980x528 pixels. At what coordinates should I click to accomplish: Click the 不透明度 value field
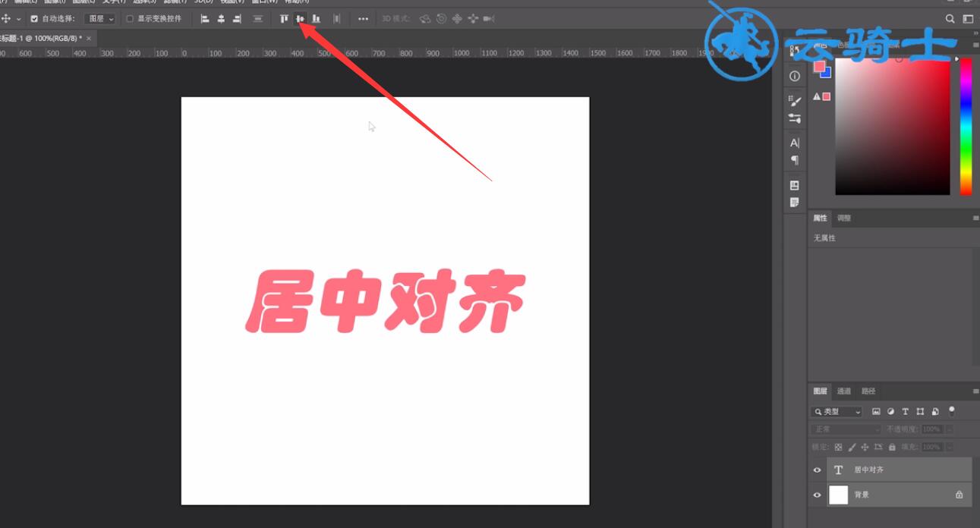point(931,429)
